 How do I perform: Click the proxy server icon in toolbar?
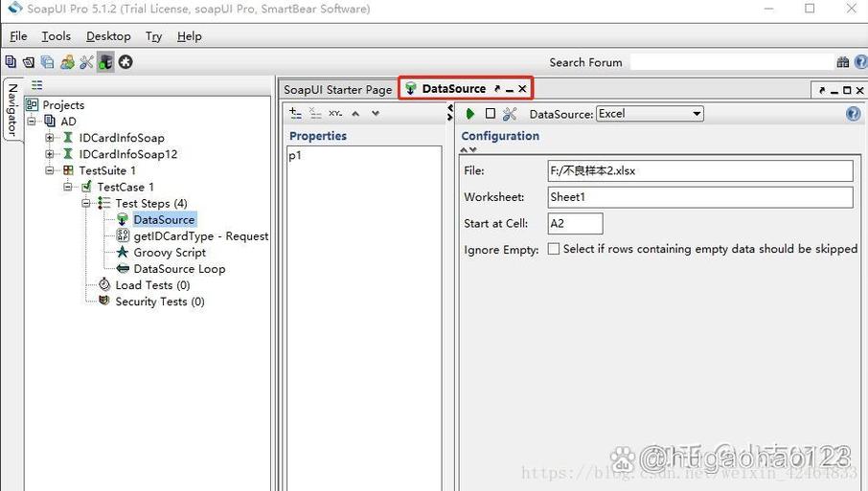[x=105, y=62]
